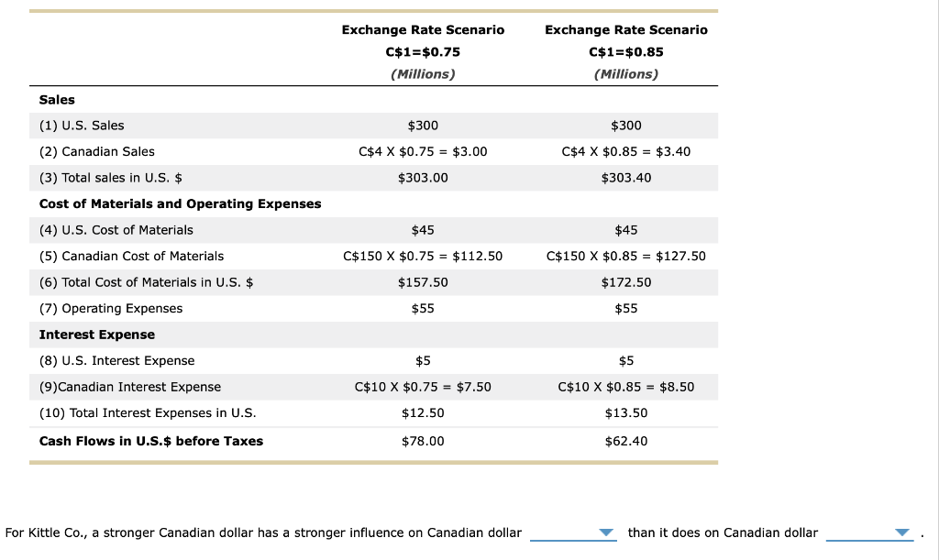Open the second dropdown at sentence end
This screenshot has width=939, height=560.
click(869, 533)
